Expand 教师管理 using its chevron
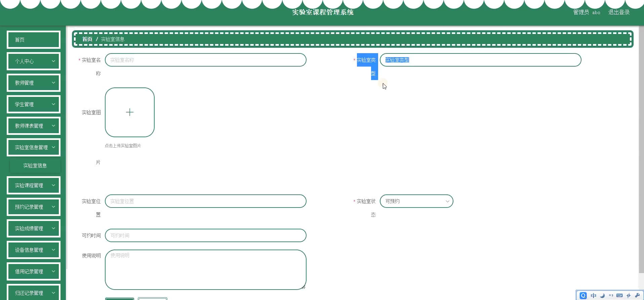 tap(53, 83)
